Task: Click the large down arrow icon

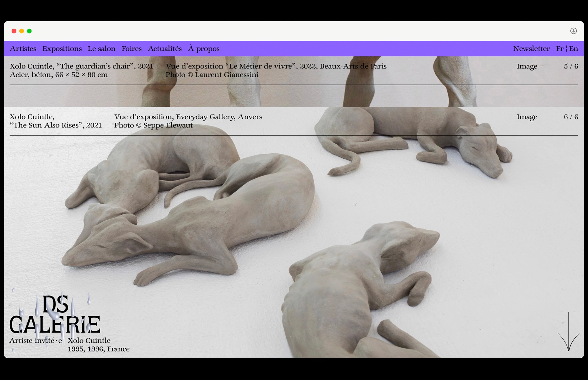Action: 569,332
